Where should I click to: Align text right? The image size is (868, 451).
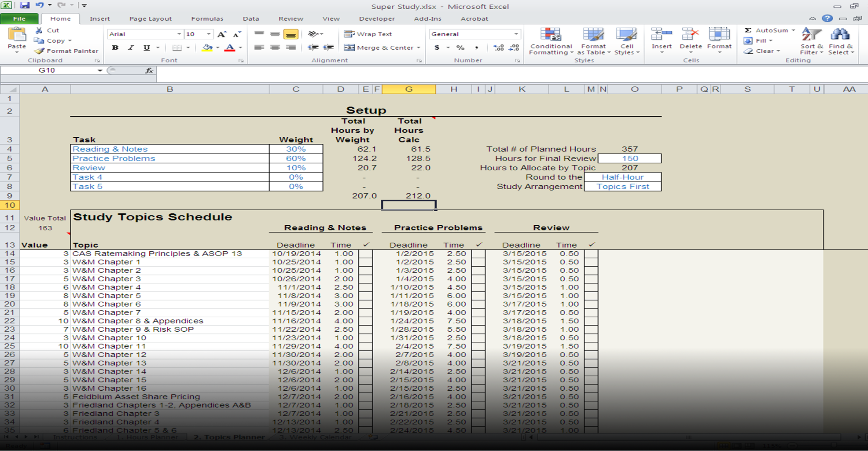tap(291, 48)
